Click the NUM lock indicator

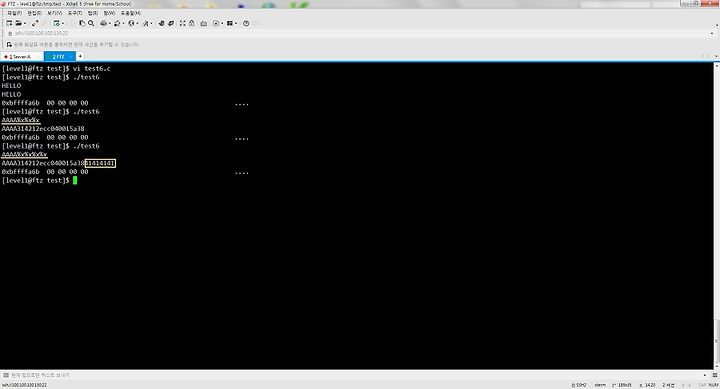coord(713,385)
